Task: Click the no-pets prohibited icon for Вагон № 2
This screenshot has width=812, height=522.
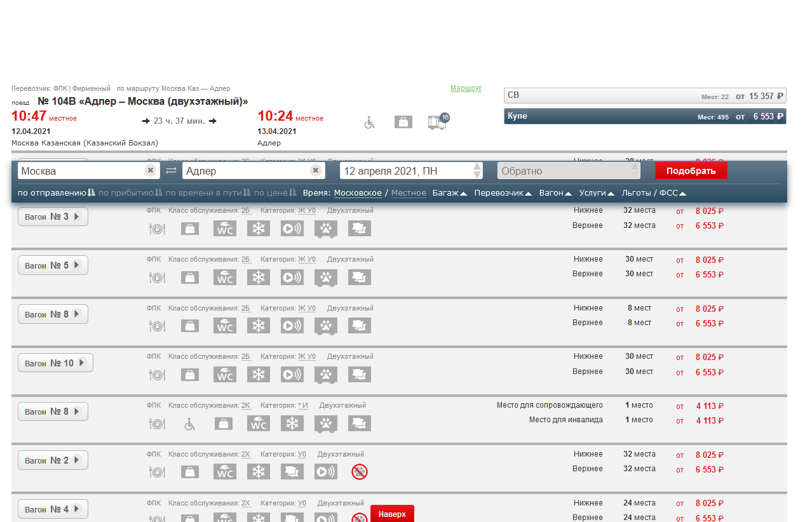Action: click(359, 472)
